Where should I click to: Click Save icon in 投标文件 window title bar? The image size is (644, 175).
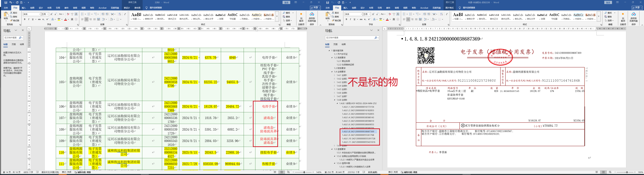coord(327,3)
